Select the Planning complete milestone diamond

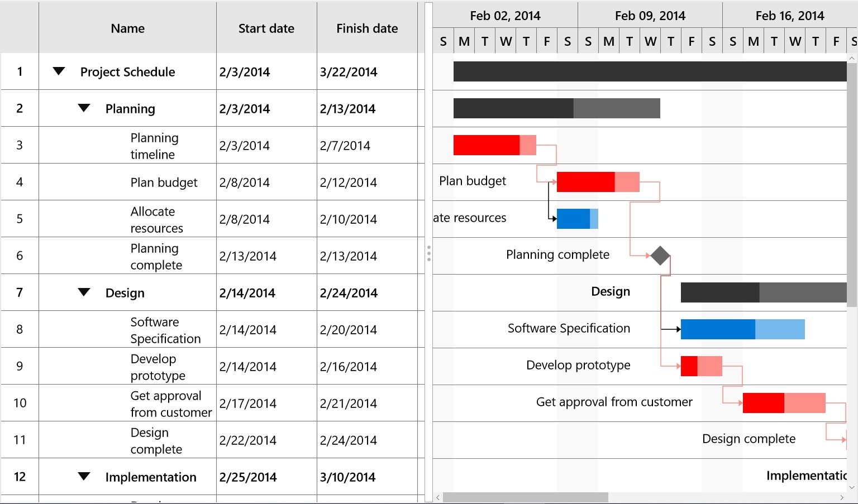coord(660,256)
